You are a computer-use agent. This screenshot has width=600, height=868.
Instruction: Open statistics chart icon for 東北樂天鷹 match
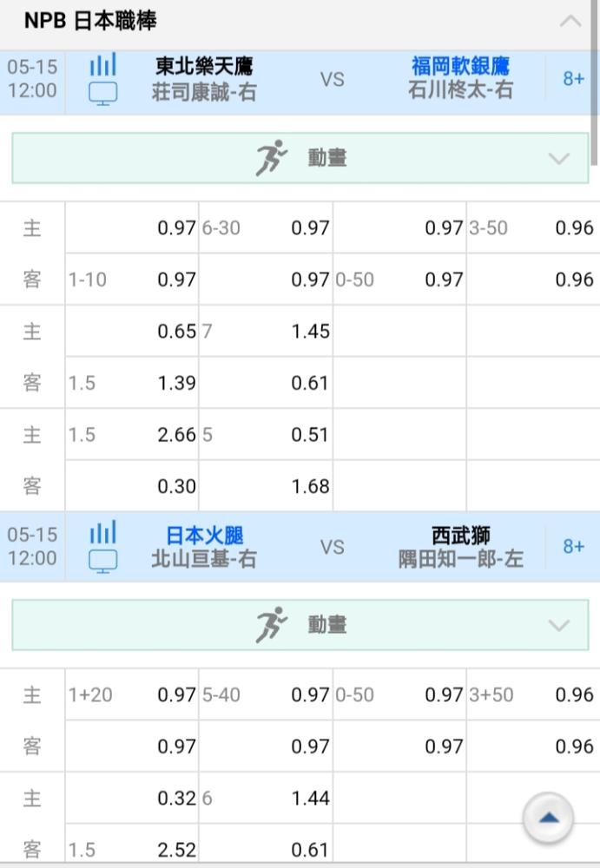coord(103,65)
